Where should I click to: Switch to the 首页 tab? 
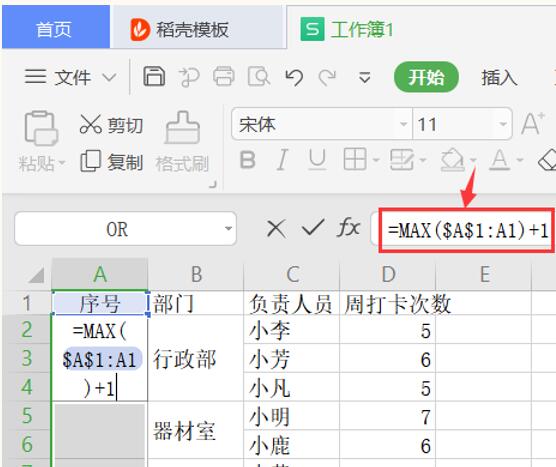click(x=56, y=27)
